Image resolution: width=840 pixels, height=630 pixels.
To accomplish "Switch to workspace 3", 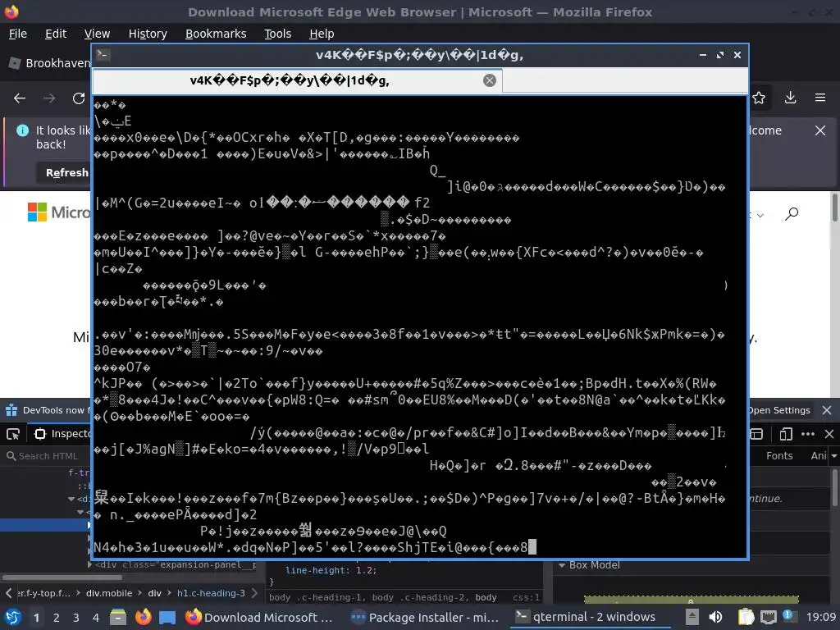I will click(76, 618).
